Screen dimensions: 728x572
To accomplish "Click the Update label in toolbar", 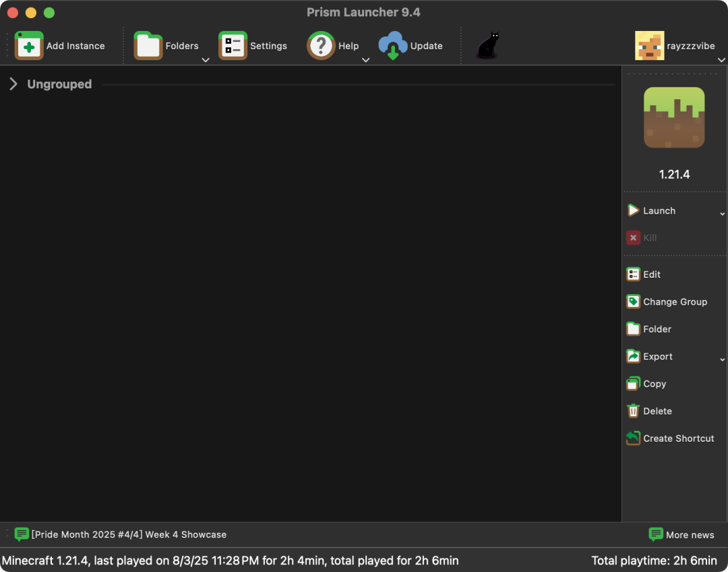I will [x=426, y=46].
